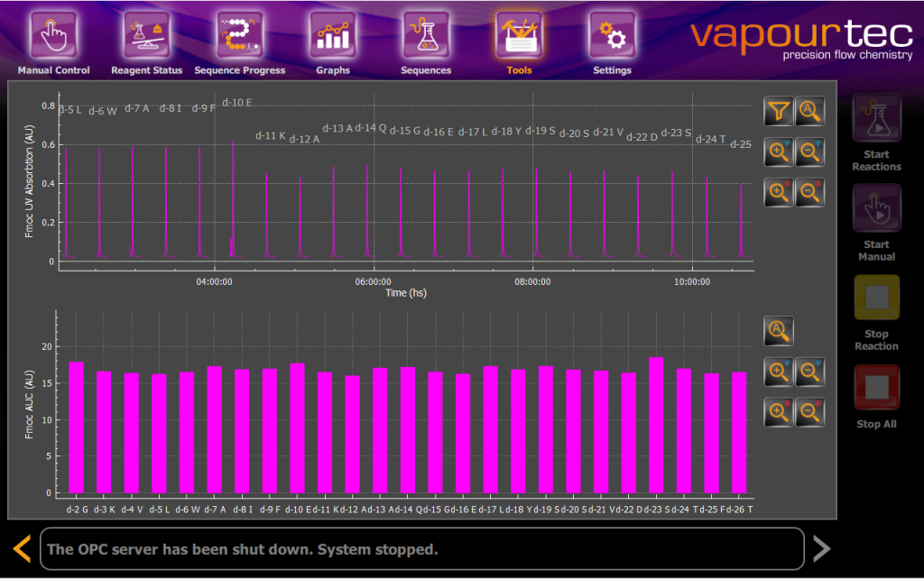
Task: Select the d-23 bar in AUC chart
Action: 656,425
